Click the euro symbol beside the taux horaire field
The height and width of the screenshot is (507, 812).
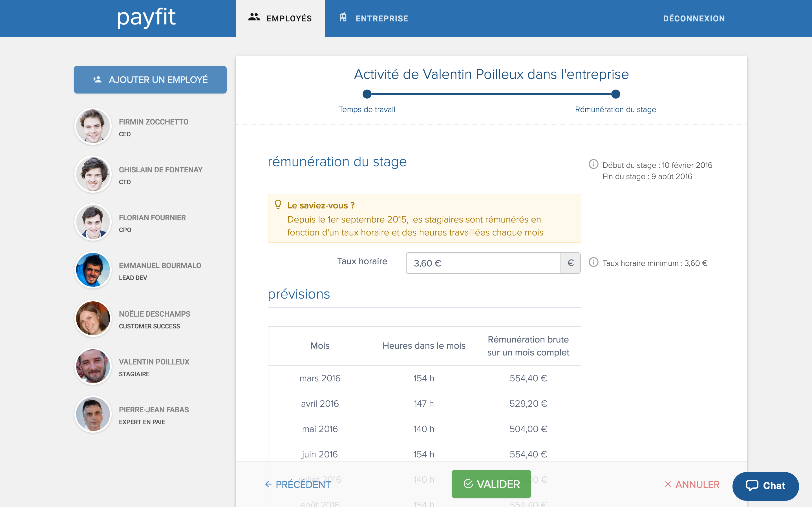[x=570, y=263]
